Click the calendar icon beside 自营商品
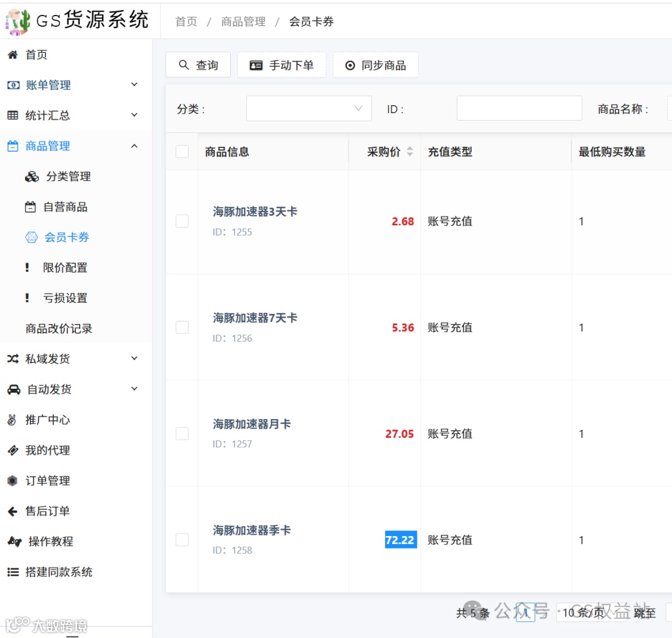 coord(30,207)
